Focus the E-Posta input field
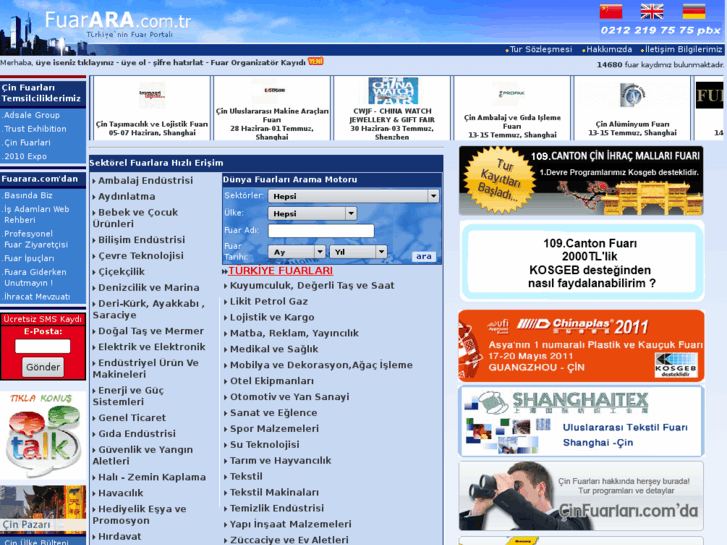This screenshot has width=727, height=545. coord(43,346)
